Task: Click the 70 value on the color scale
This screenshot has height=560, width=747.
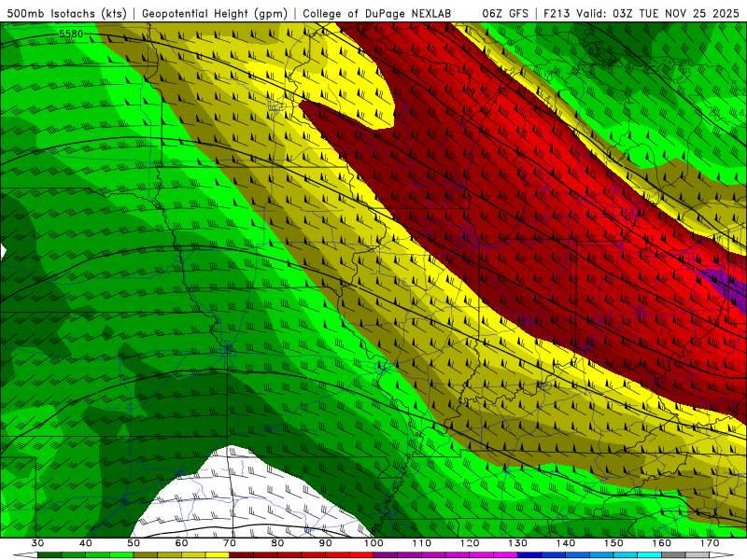Action: point(230,543)
